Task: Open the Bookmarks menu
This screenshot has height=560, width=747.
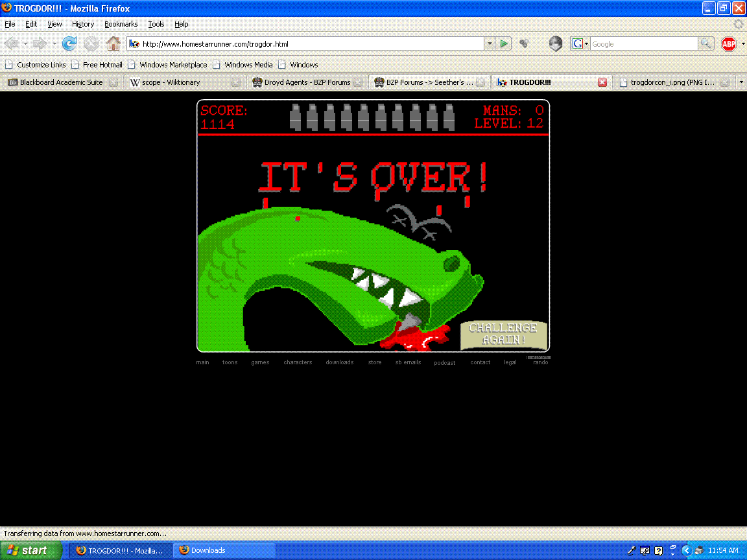Action: pos(121,24)
